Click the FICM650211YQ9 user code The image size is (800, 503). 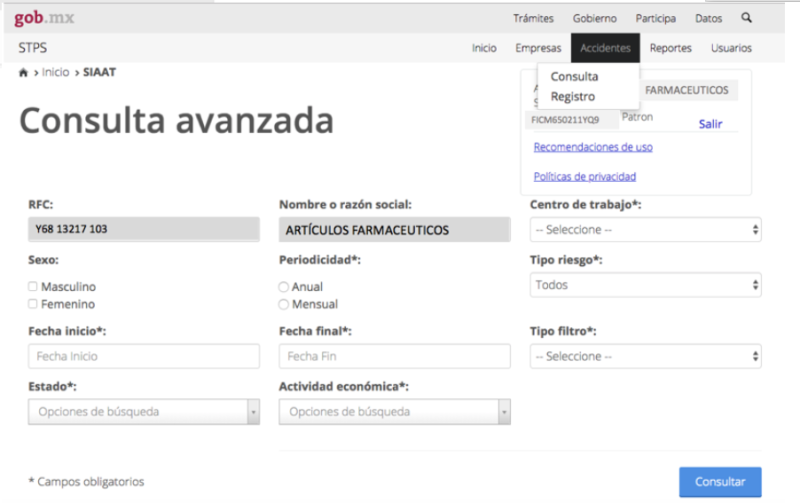coord(565,120)
